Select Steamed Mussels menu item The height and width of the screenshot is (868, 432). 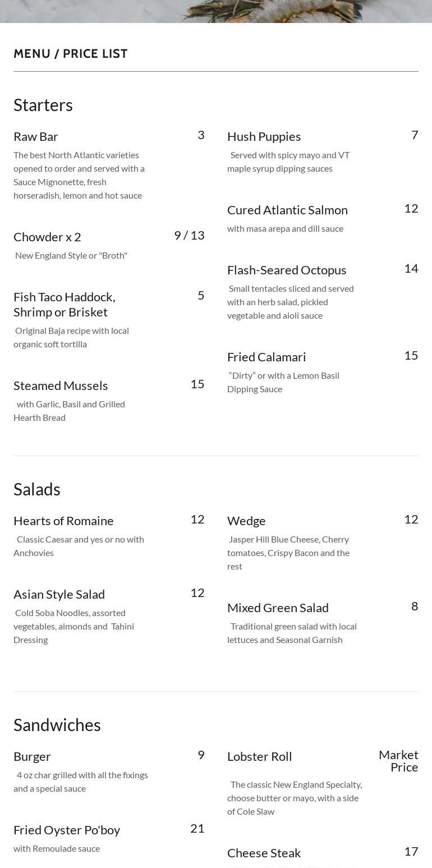(x=61, y=385)
